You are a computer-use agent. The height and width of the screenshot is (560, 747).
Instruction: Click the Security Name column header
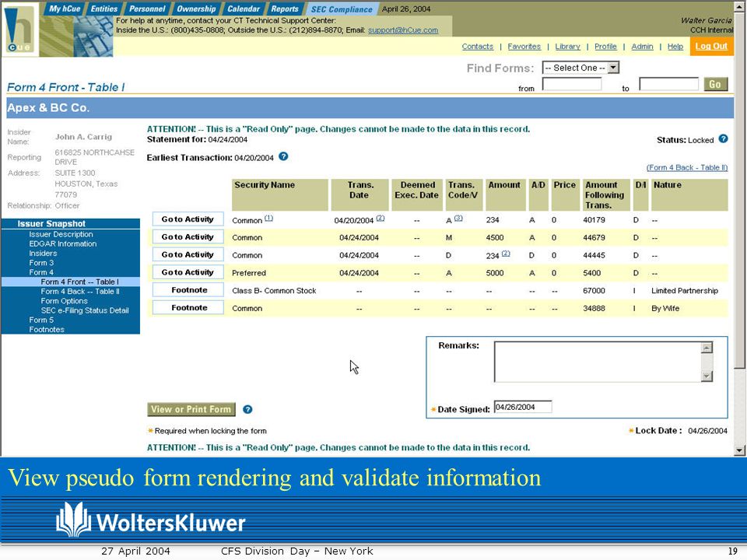pyautogui.click(x=280, y=194)
